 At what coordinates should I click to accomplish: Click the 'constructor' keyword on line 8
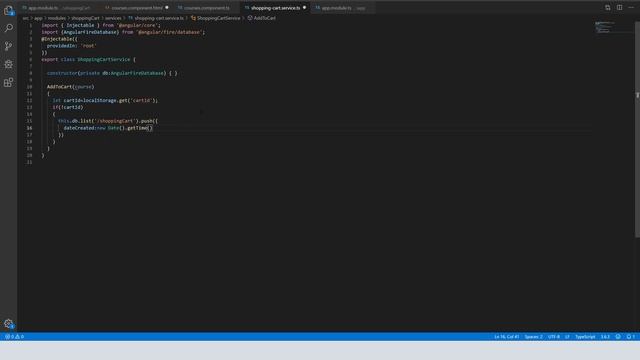coord(62,73)
